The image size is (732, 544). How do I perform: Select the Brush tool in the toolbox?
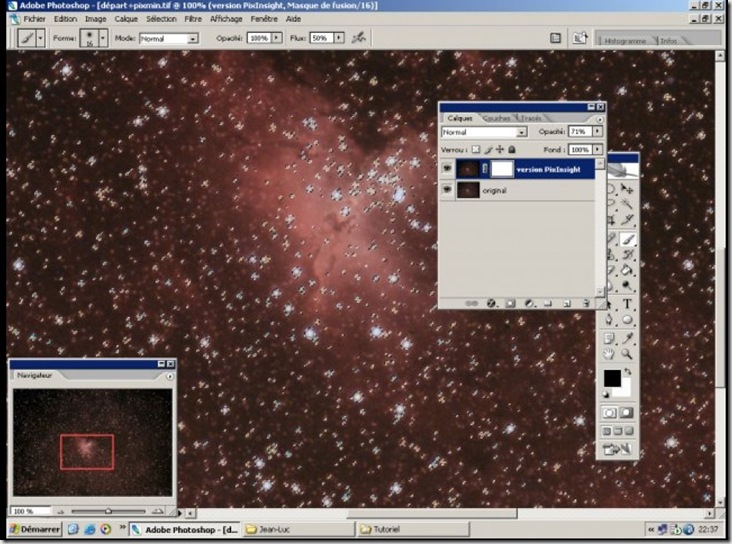(x=627, y=240)
